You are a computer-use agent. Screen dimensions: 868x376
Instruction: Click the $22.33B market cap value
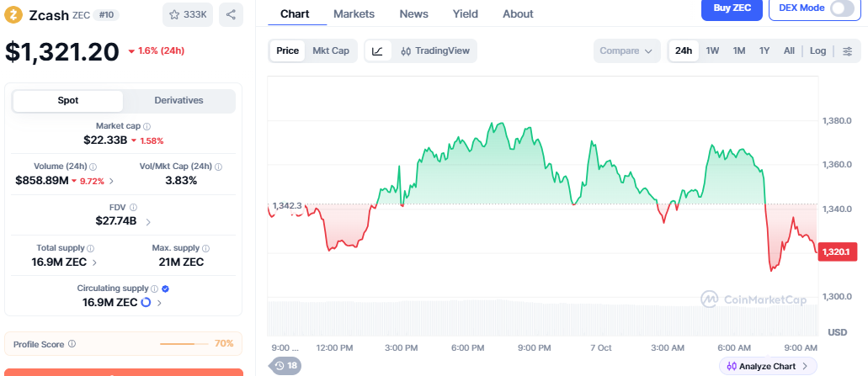pos(106,140)
